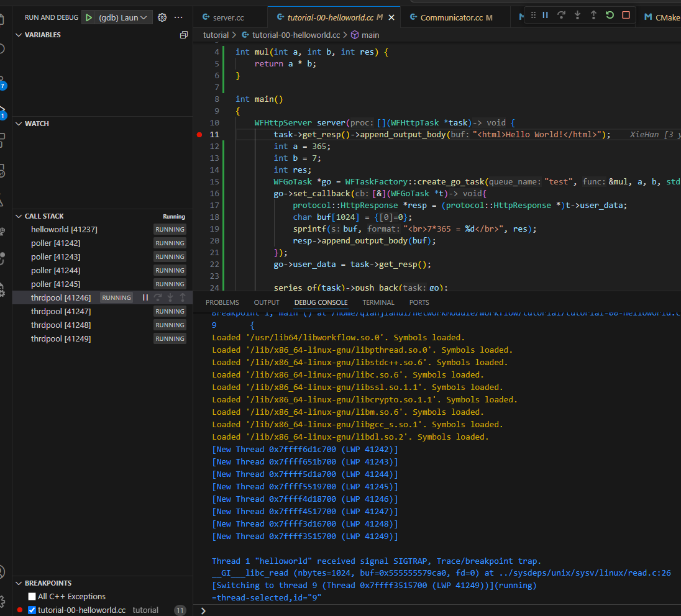Image resolution: width=681 pixels, height=616 pixels.
Task: Switch to OUTPUT panel tab
Action: pos(267,302)
